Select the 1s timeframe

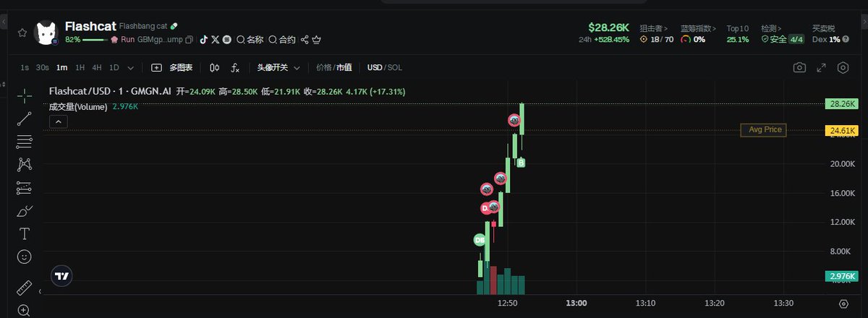25,67
